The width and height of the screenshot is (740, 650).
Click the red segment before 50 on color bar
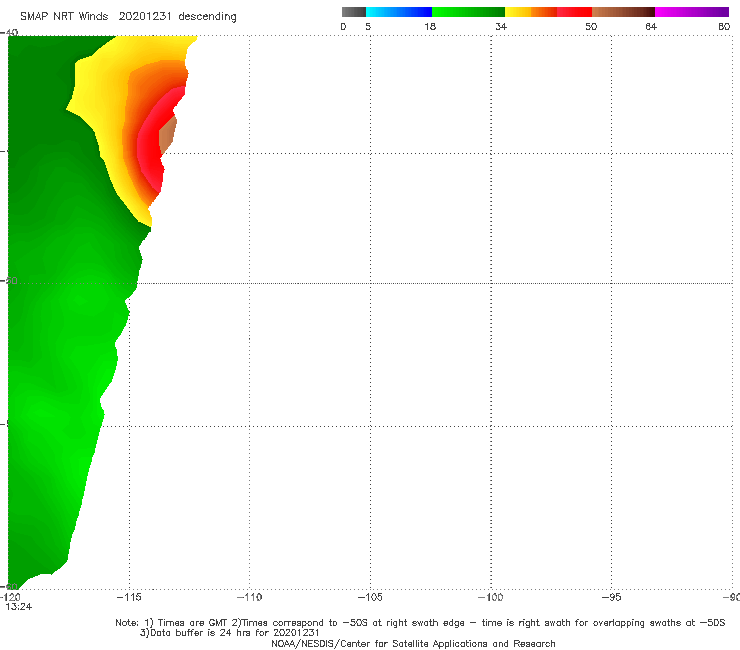pyautogui.click(x=574, y=12)
